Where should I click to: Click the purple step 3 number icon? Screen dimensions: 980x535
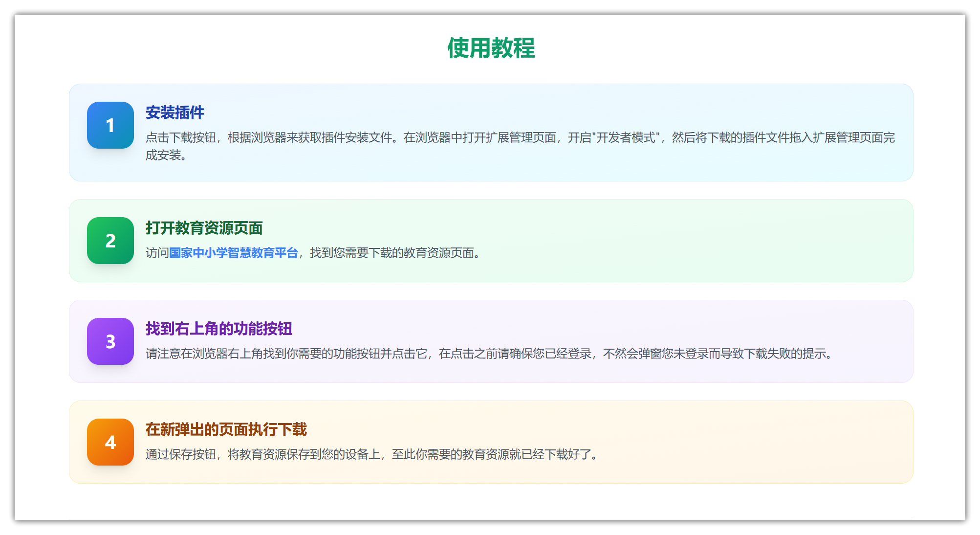[x=110, y=341]
